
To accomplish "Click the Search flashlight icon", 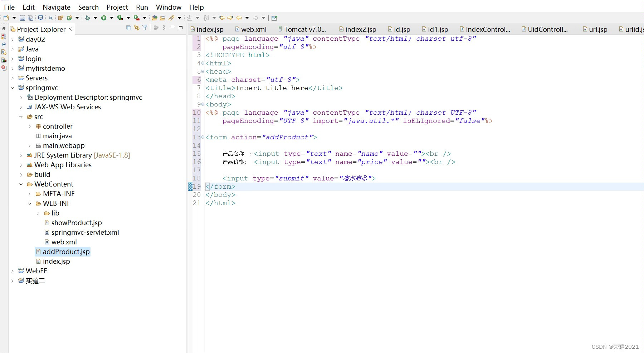I will click(x=172, y=18).
